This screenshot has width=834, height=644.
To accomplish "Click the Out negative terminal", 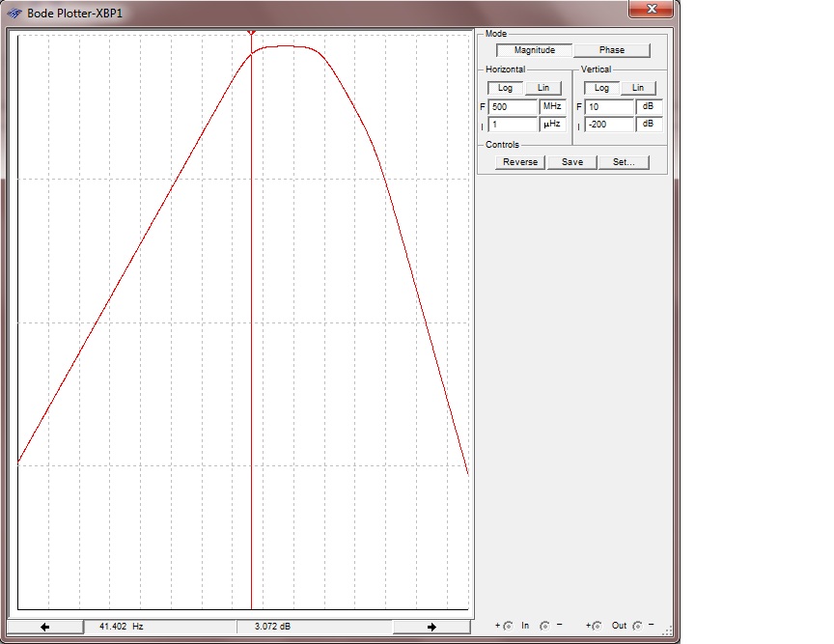I will (x=637, y=626).
